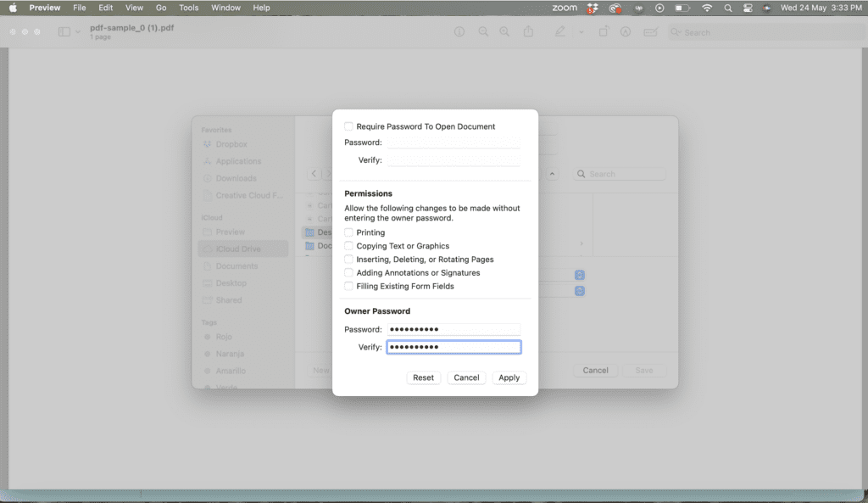The image size is (868, 503).
Task: Open the Wi-Fi status menu
Action: [x=706, y=8]
